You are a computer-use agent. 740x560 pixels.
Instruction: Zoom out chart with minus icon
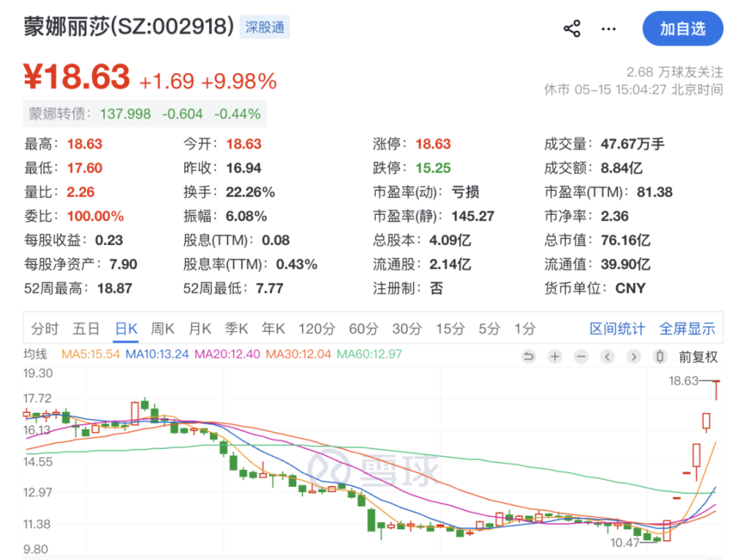(x=581, y=357)
